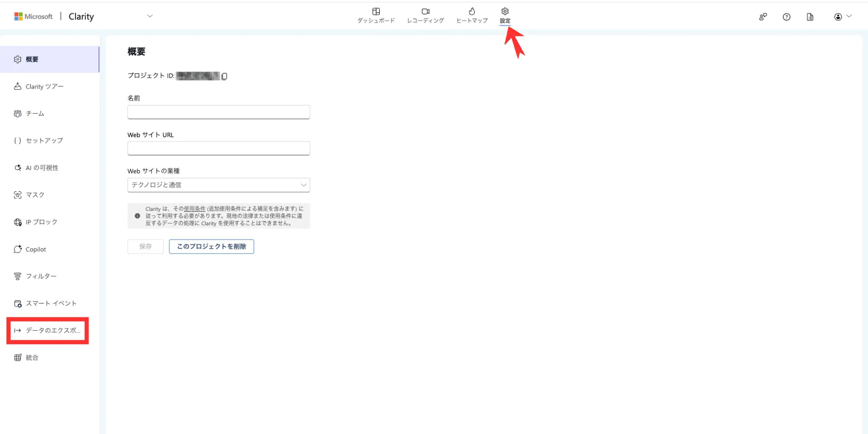Click the フィルター funnel icon
The height and width of the screenshot is (434, 868).
(x=17, y=276)
